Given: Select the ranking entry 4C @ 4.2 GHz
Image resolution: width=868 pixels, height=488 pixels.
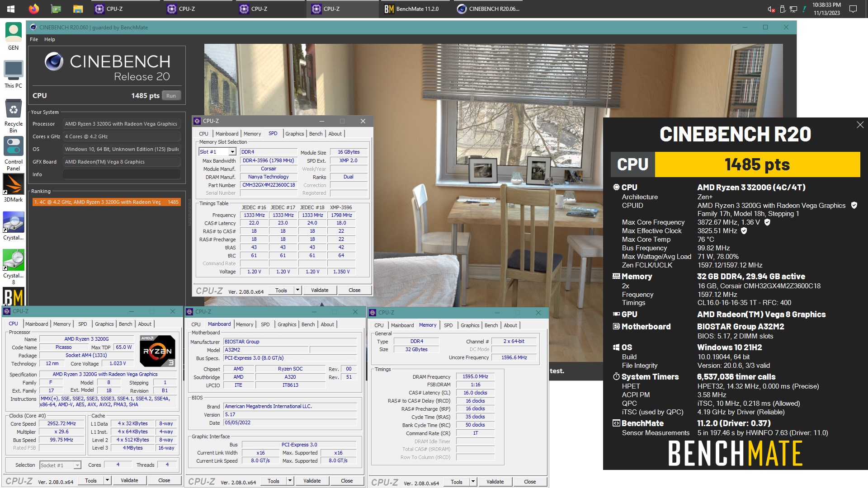Looking at the screenshot, I should click(106, 202).
